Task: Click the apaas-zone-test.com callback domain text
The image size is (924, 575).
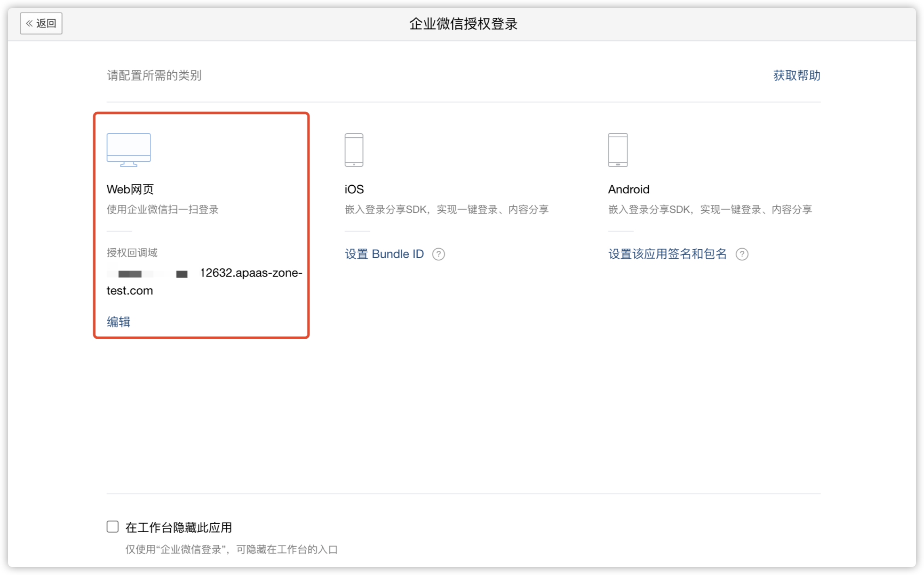Action: click(204, 281)
